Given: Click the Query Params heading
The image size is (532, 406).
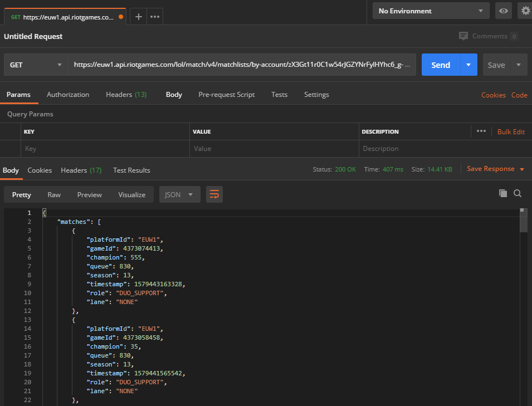Looking at the screenshot, I should click(x=30, y=114).
